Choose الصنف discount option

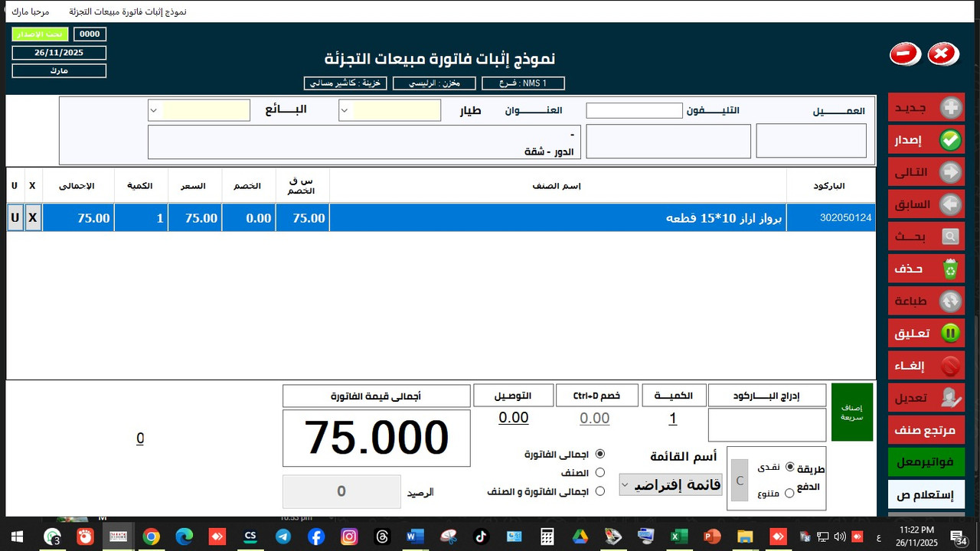(x=599, y=473)
